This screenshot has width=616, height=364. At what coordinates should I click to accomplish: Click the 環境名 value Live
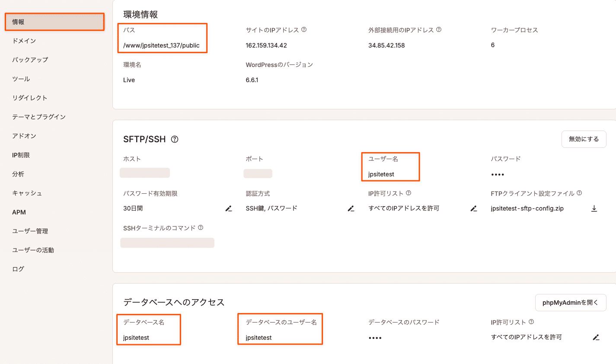point(129,80)
